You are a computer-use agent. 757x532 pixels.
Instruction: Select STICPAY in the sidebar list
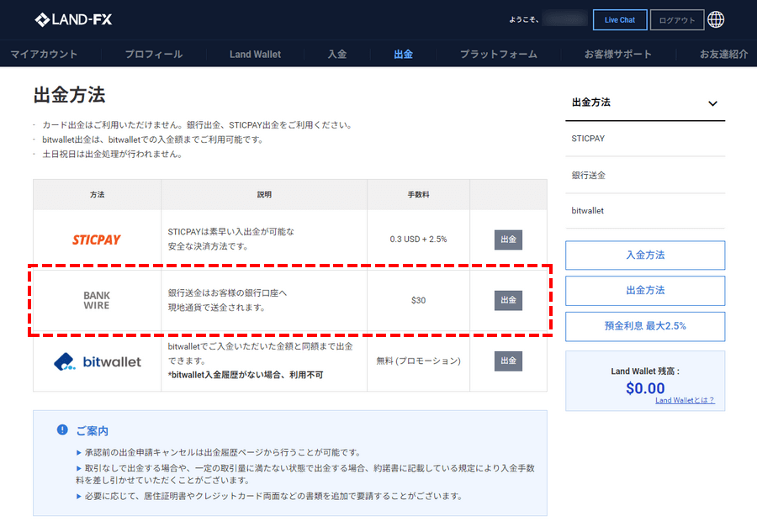(x=588, y=139)
